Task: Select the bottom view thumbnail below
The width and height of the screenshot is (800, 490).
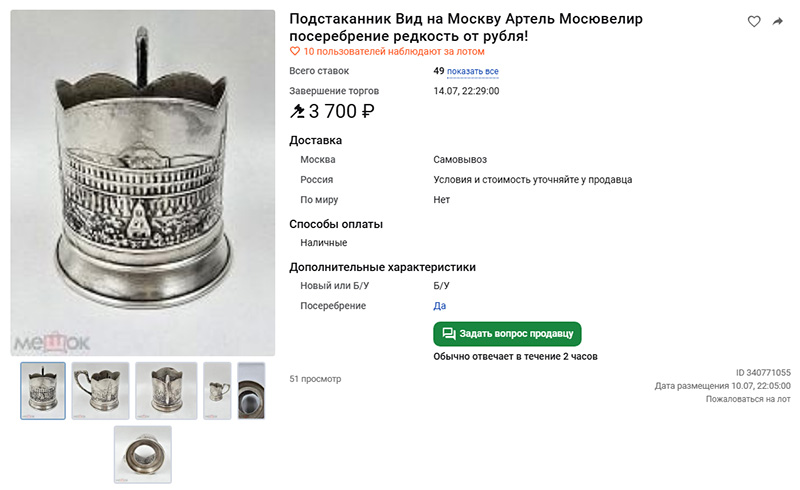Action: coord(143,455)
